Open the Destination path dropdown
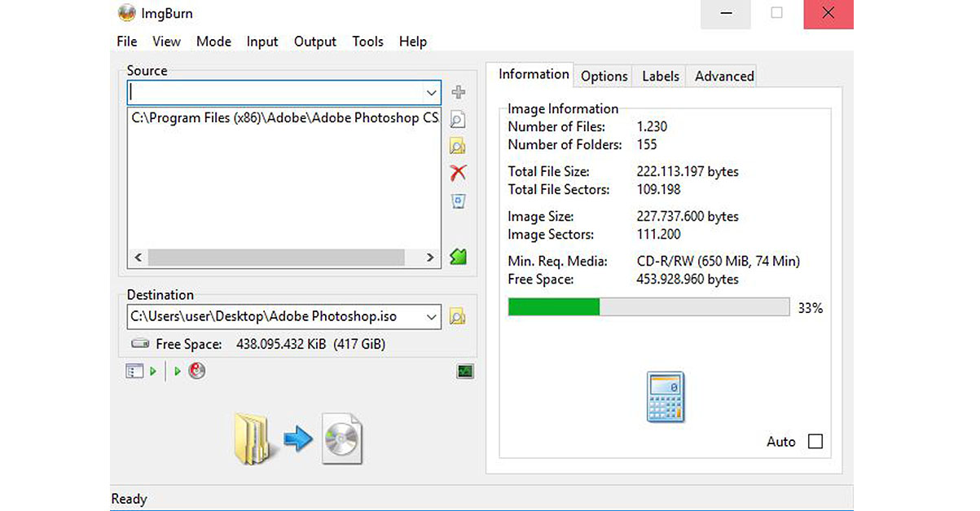This screenshot has width=980, height=511. coord(431,316)
